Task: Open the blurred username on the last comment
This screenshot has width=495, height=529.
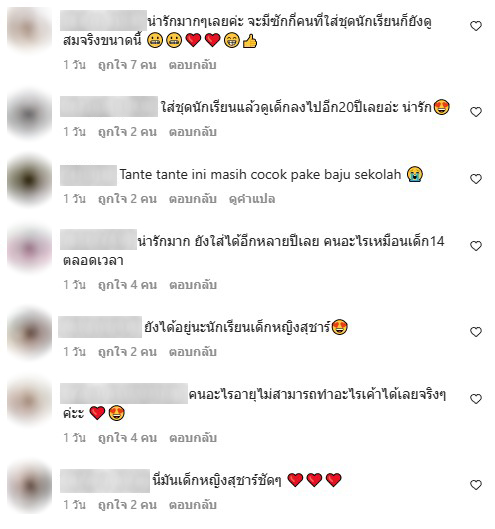Action: (105, 480)
